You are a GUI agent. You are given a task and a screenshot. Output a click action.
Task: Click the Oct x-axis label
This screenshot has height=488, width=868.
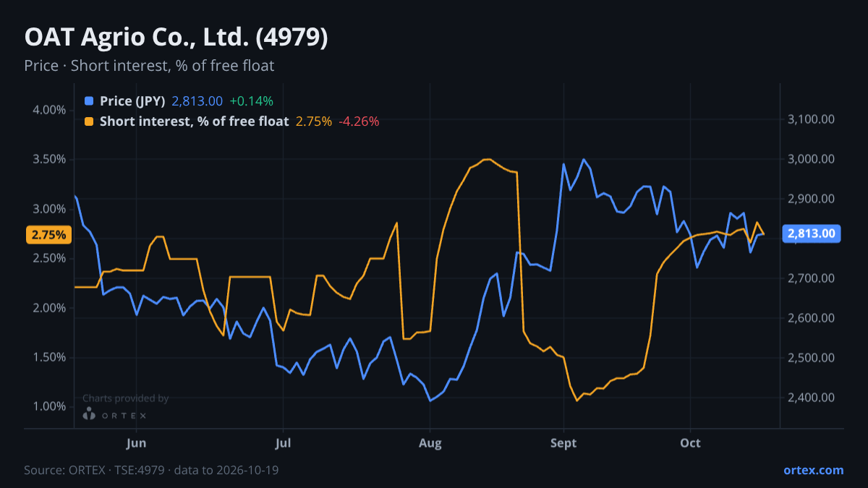pyautogui.click(x=690, y=443)
